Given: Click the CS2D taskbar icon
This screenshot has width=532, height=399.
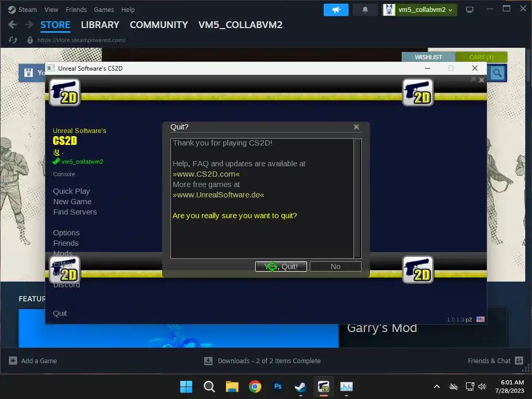Looking at the screenshot, I should tap(324, 387).
